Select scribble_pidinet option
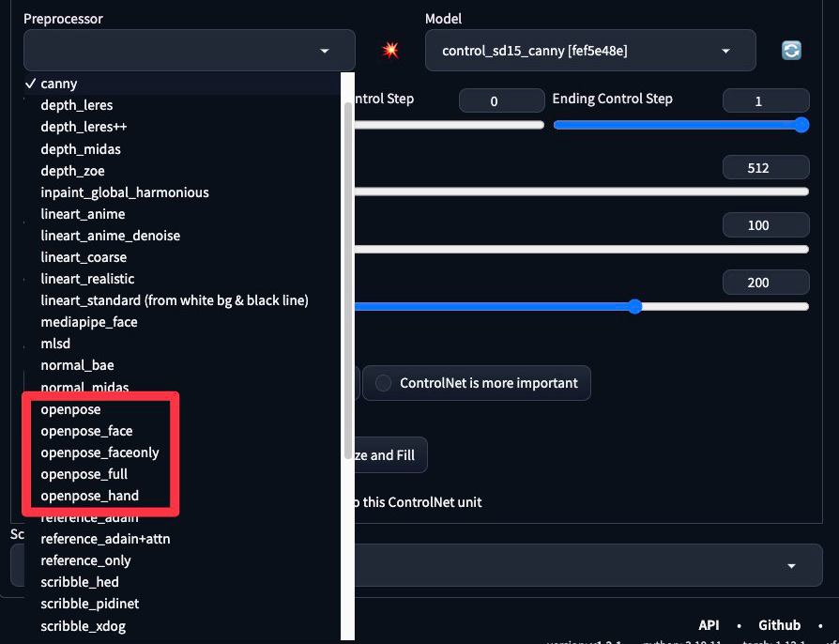 click(x=182, y=604)
